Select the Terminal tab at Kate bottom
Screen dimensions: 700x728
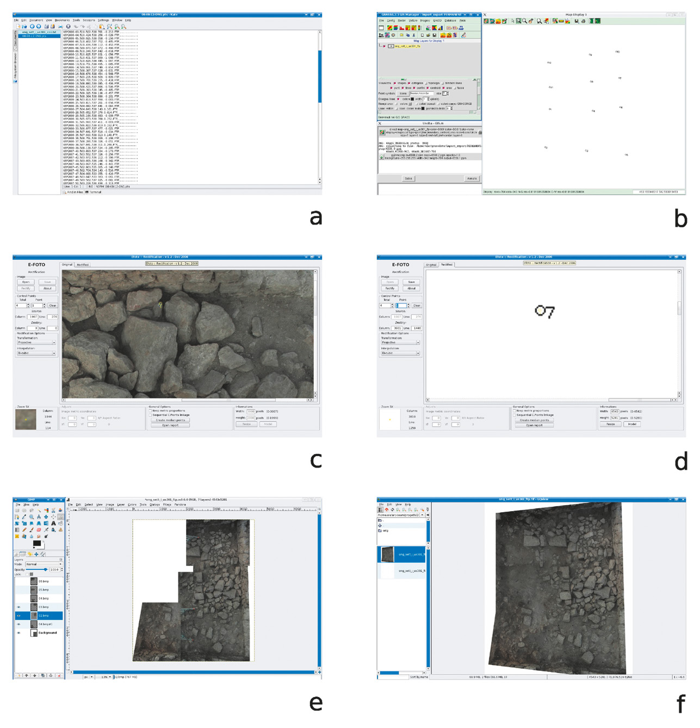click(93, 192)
